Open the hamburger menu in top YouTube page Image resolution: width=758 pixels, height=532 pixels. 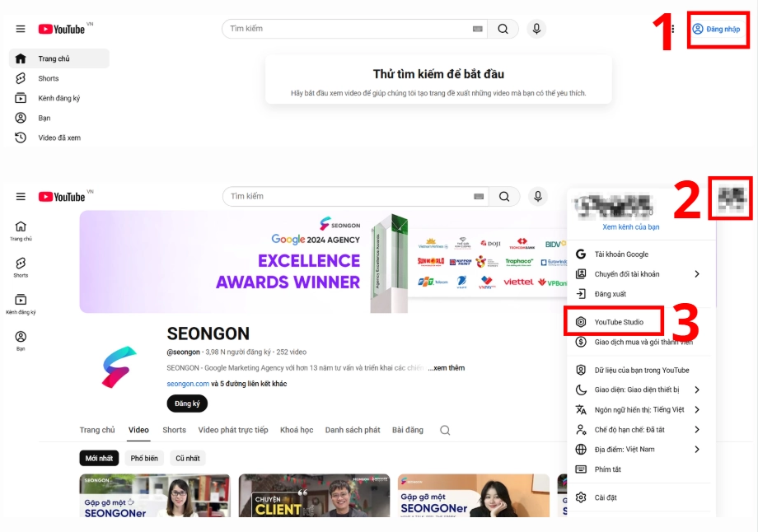click(x=21, y=29)
